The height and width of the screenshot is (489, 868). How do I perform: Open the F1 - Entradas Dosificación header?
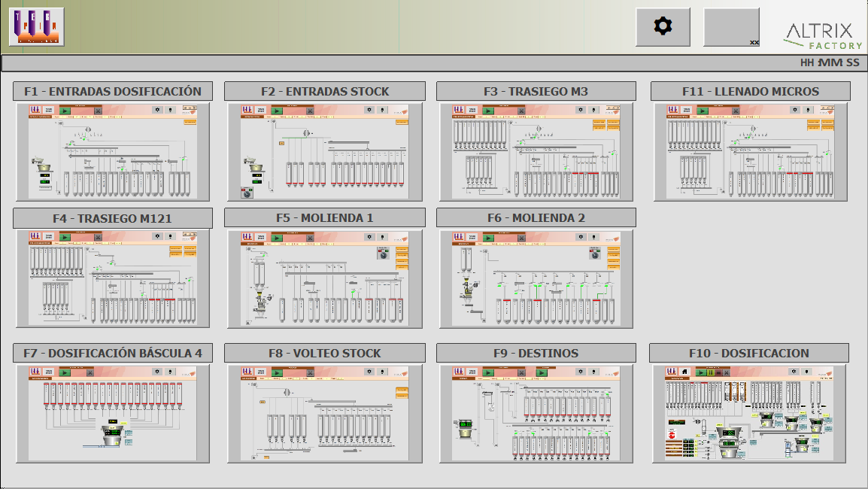click(x=113, y=91)
